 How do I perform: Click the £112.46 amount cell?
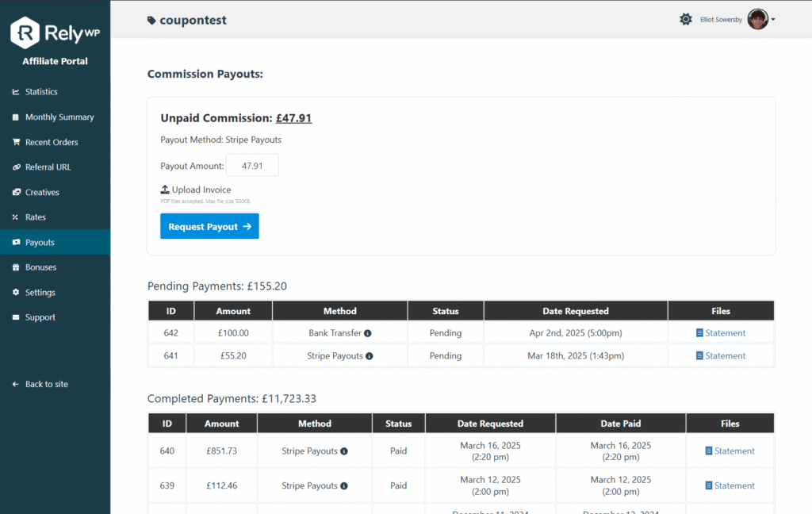click(x=222, y=485)
